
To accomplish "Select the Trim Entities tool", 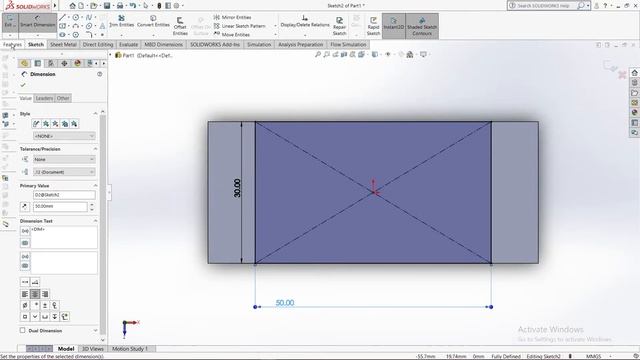I will [122, 21].
